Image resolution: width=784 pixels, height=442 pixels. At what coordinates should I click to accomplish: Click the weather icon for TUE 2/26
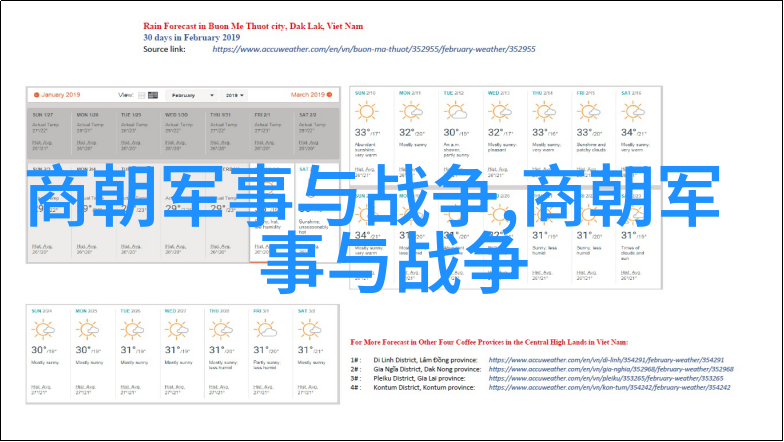[x=132, y=330]
